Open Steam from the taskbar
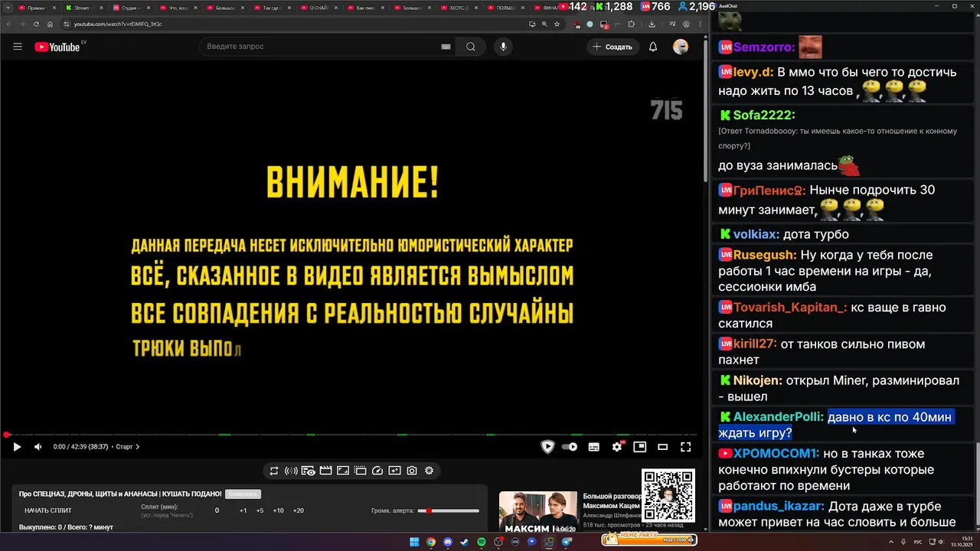The image size is (980, 551). point(465,542)
